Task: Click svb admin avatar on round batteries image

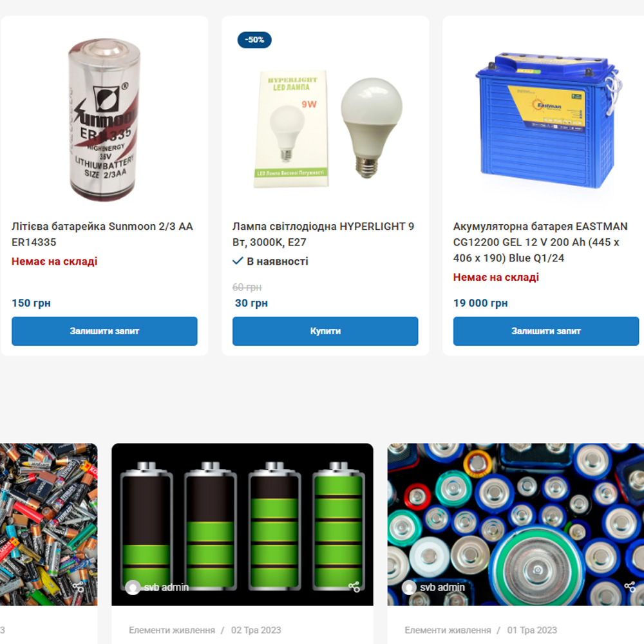Action: pos(409,587)
